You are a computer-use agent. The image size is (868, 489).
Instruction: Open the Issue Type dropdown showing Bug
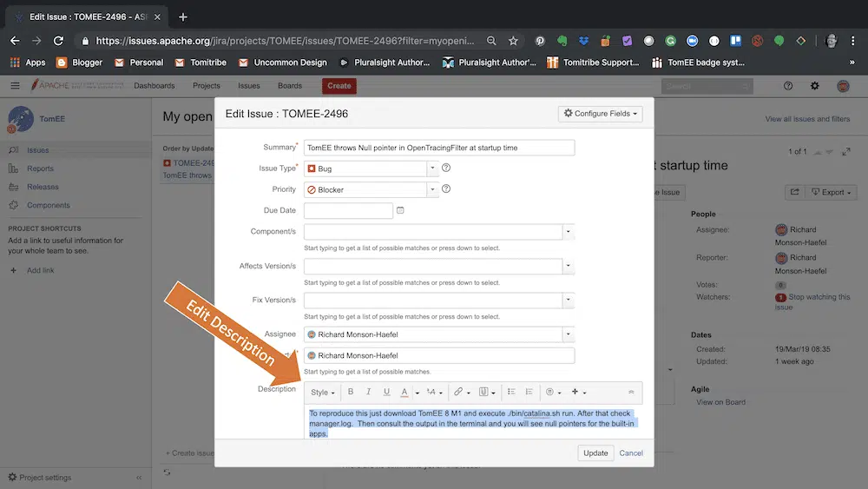coord(371,169)
